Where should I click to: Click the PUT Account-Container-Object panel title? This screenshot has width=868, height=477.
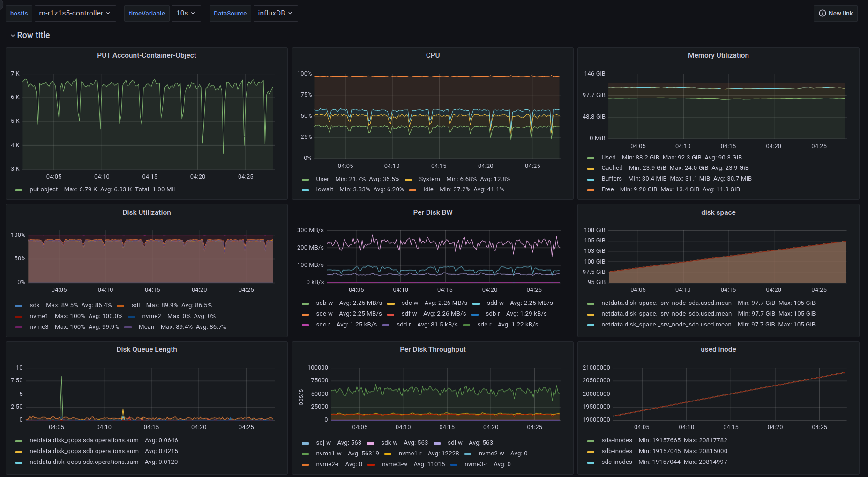(x=146, y=55)
